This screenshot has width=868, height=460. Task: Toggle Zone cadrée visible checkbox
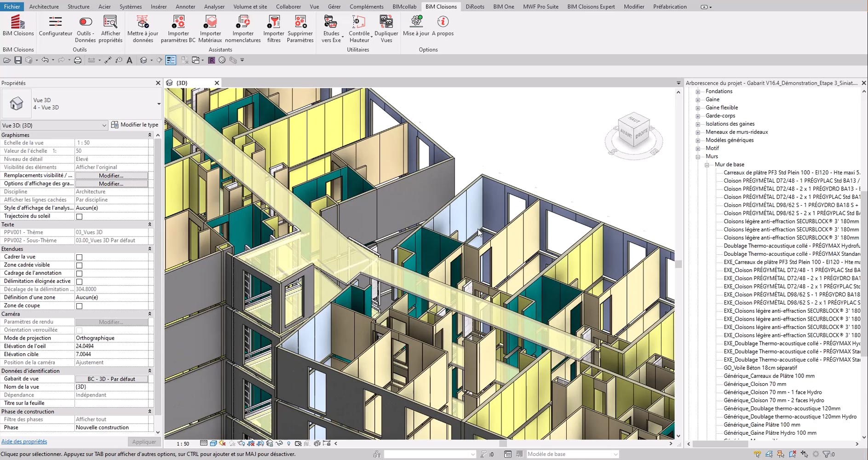pos(79,265)
